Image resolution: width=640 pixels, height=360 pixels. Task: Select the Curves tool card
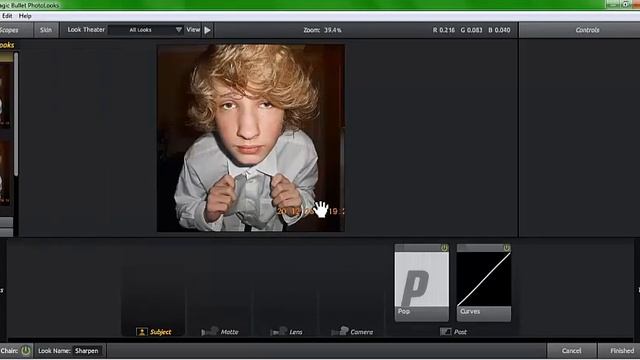[x=484, y=283]
